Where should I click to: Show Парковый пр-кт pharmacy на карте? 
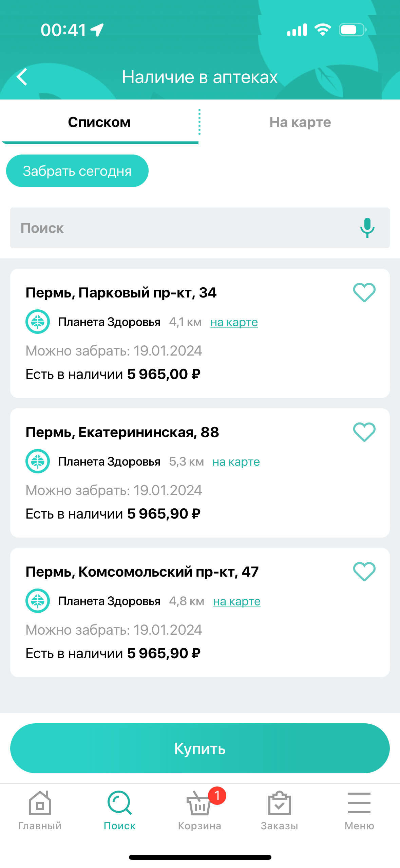[x=234, y=322]
